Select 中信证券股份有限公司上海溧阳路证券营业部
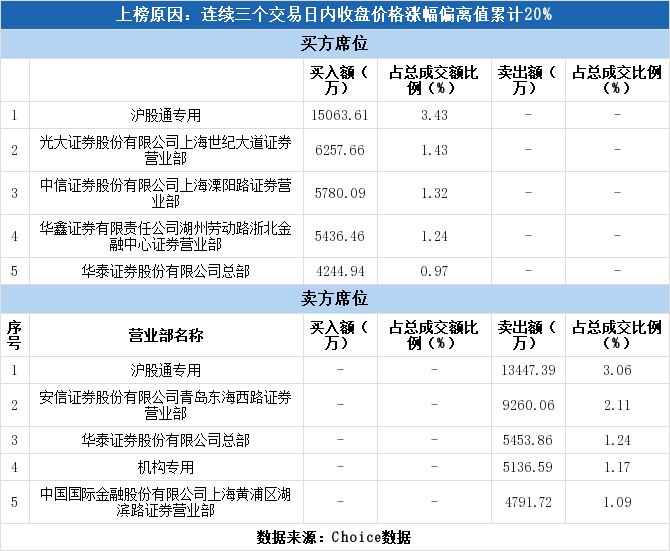This screenshot has width=670, height=551. (166, 193)
